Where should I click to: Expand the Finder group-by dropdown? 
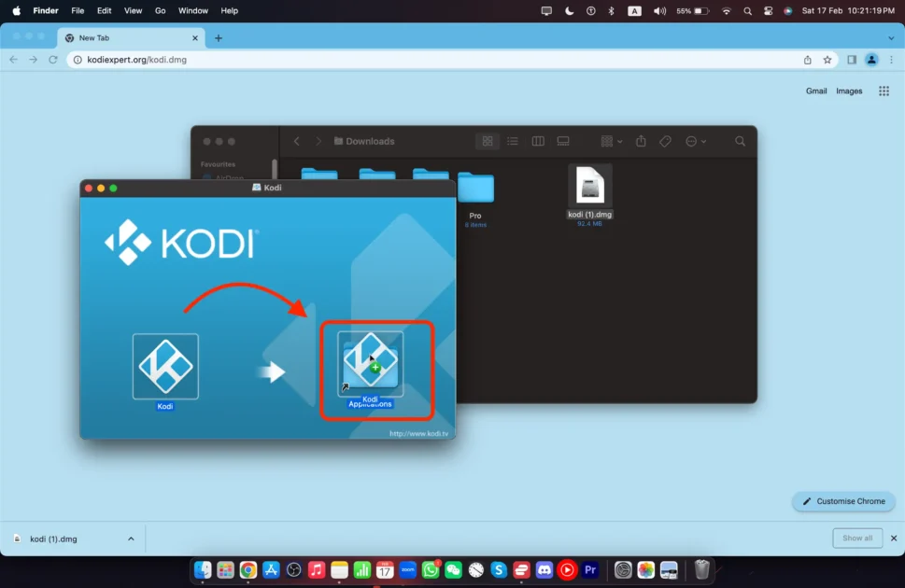point(612,141)
